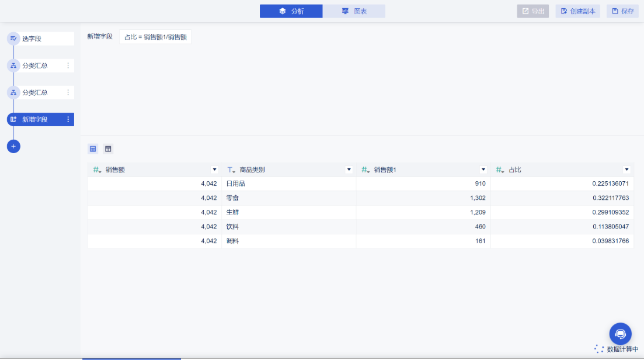Open the 销售额 column dropdown
This screenshot has width=644, height=360.
pos(214,169)
